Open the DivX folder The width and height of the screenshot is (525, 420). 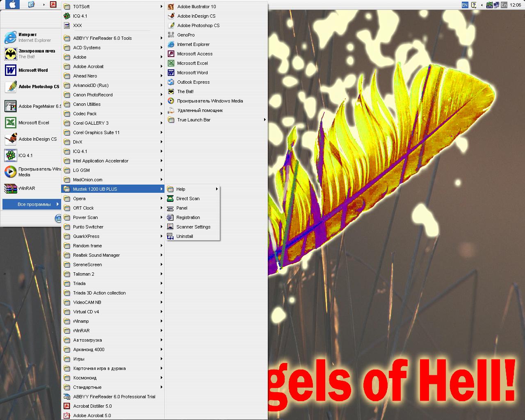pos(113,142)
